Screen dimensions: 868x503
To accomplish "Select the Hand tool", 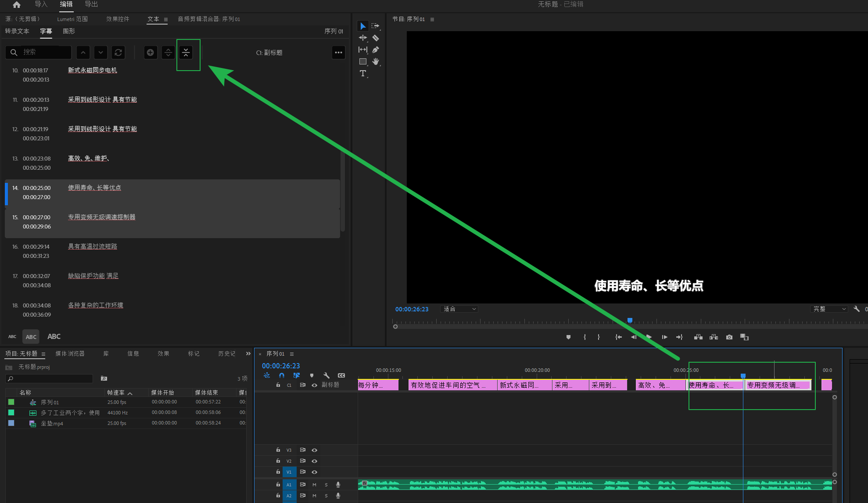I will [376, 62].
